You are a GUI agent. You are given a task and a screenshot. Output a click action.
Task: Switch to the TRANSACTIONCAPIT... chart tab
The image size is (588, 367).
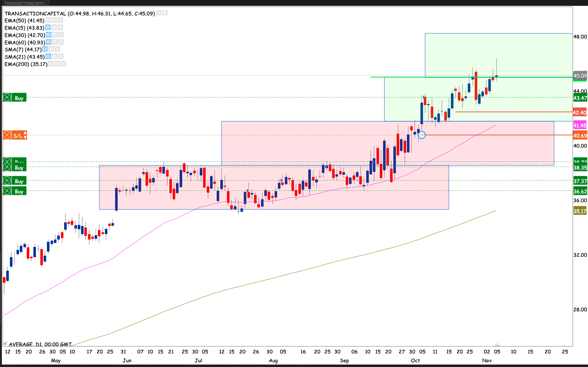[26, 3]
